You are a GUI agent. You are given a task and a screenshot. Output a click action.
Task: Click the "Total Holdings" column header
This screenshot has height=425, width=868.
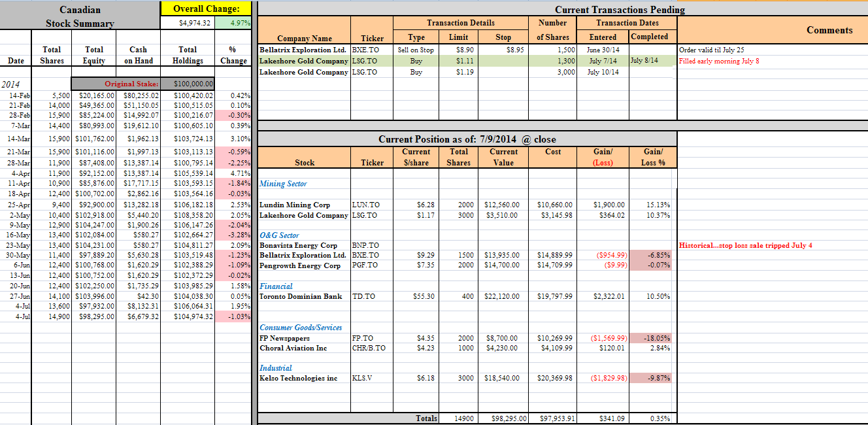(x=188, y=55)
